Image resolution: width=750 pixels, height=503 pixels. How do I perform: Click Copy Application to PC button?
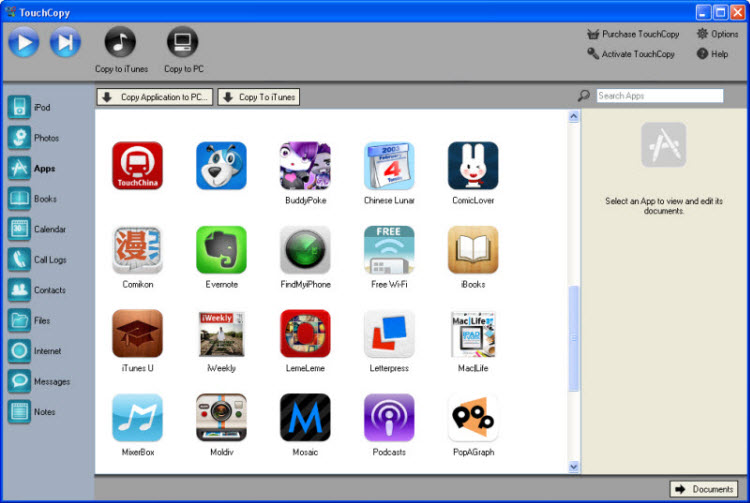pyautogui.click(x=154, y=97)
